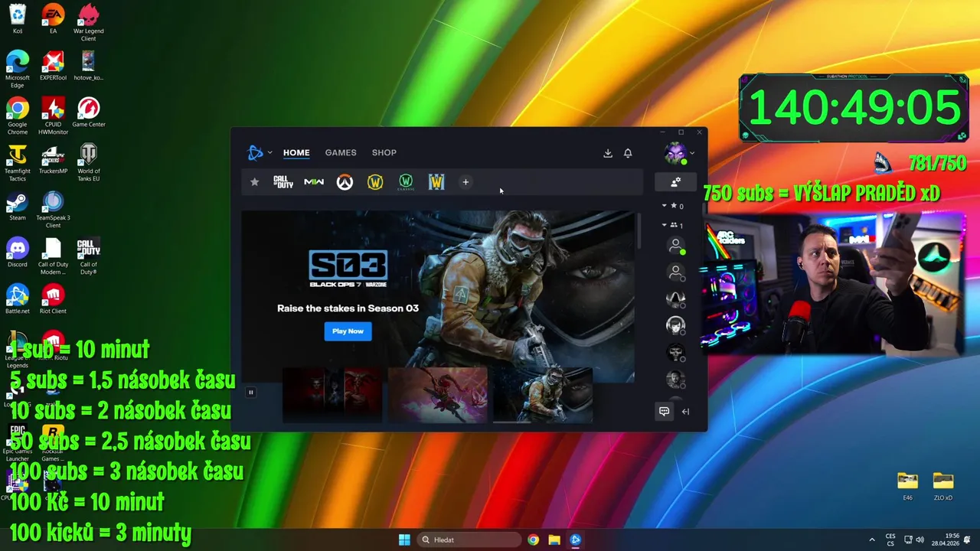Image resolution: width=980 pixels, height=551 pixels.
Task: Open the taskbar volume icon
Action: point(920,540)
